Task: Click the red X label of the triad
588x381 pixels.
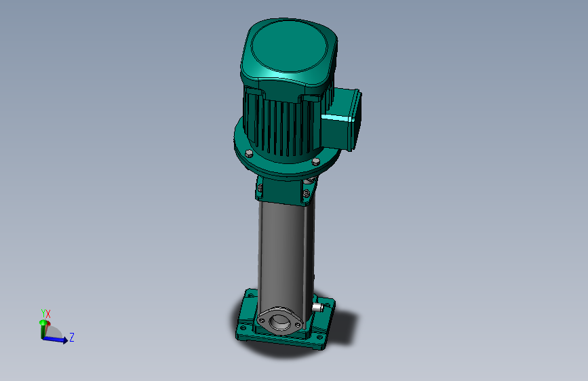Action: (x=48, y=315)
